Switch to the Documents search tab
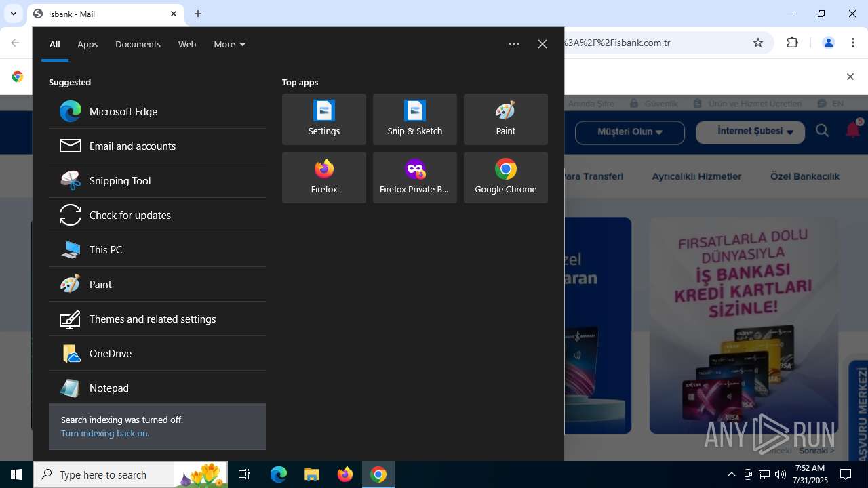The height and width of the screenshot is (488, 868). tap(138, 44)
